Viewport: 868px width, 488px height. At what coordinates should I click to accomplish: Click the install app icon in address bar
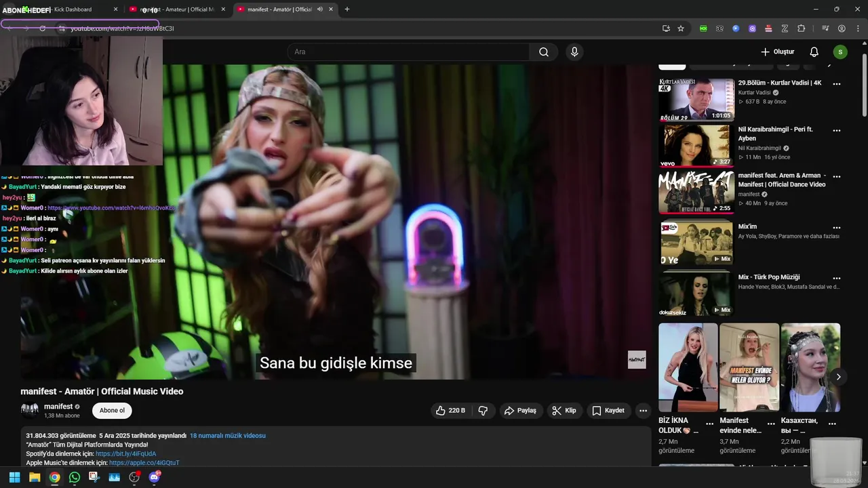point(666,28)
